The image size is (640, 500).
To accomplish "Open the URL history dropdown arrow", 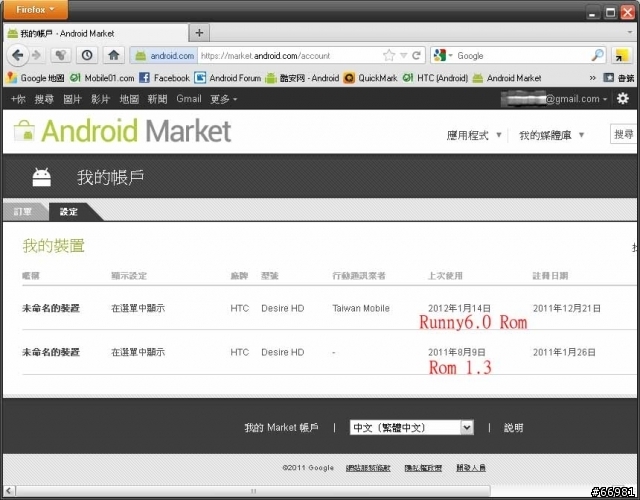I will pos(403,56).
